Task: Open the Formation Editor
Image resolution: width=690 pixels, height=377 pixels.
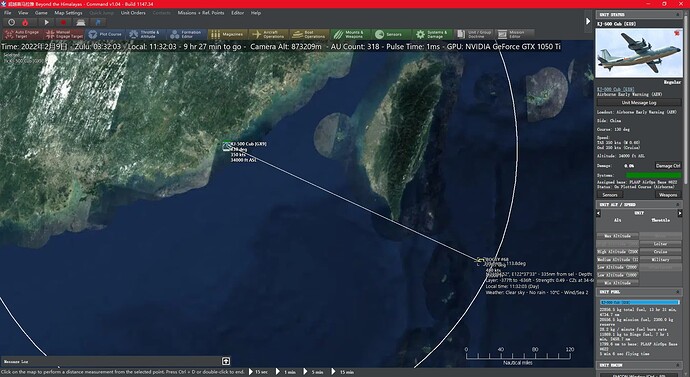Action: tap(187, 34)
